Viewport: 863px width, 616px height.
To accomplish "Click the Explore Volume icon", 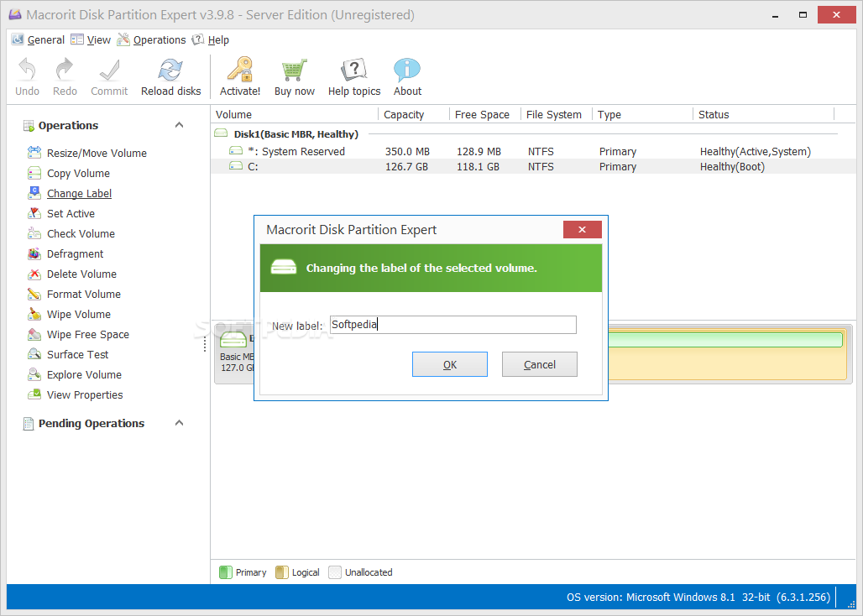I will coord(34,374).
